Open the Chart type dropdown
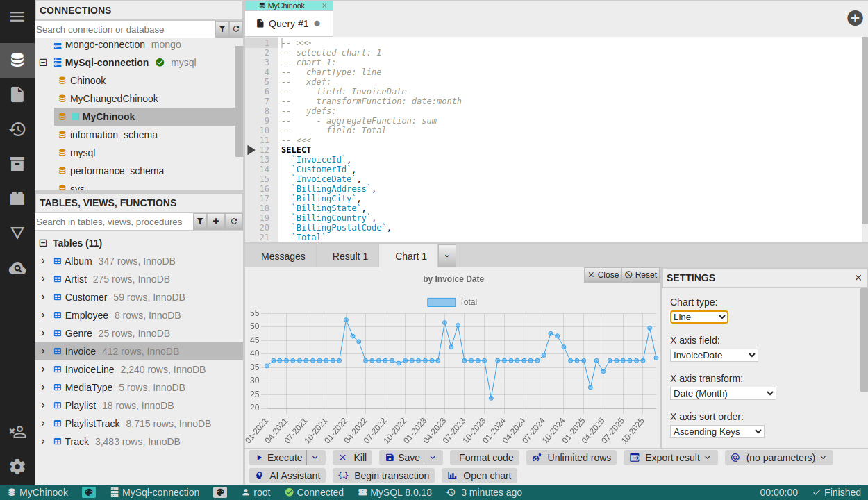Viewport: 868px width, 500px height. tap(699, 317)
